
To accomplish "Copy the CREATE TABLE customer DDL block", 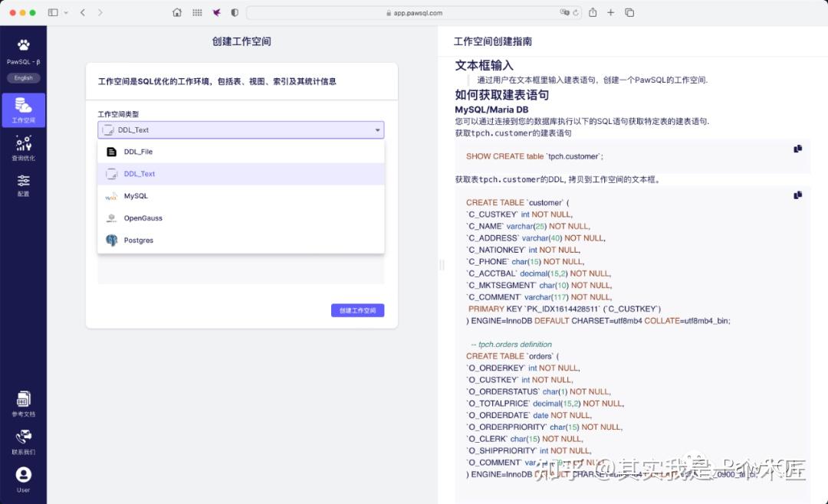I will 797,195.
